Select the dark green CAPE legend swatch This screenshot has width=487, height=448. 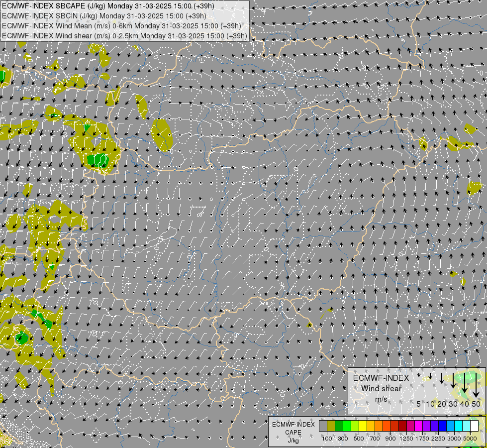[x=339, y=426]
